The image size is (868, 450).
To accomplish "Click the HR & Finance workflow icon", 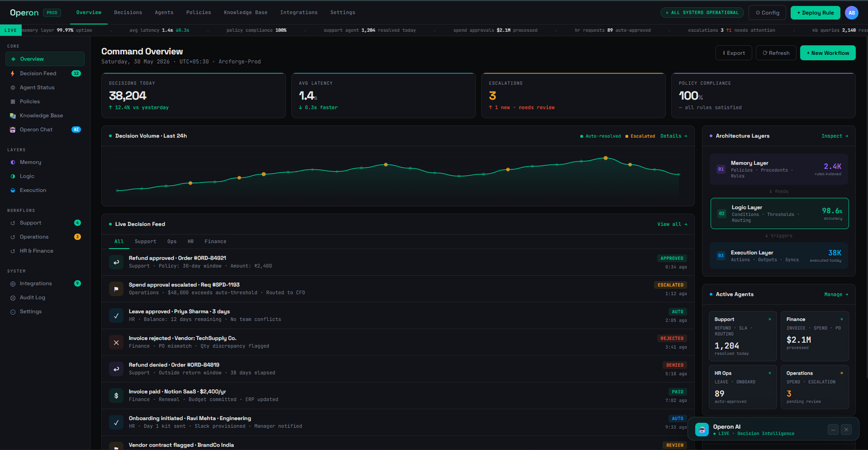I will pyautogui.click(x=13, y=251).
